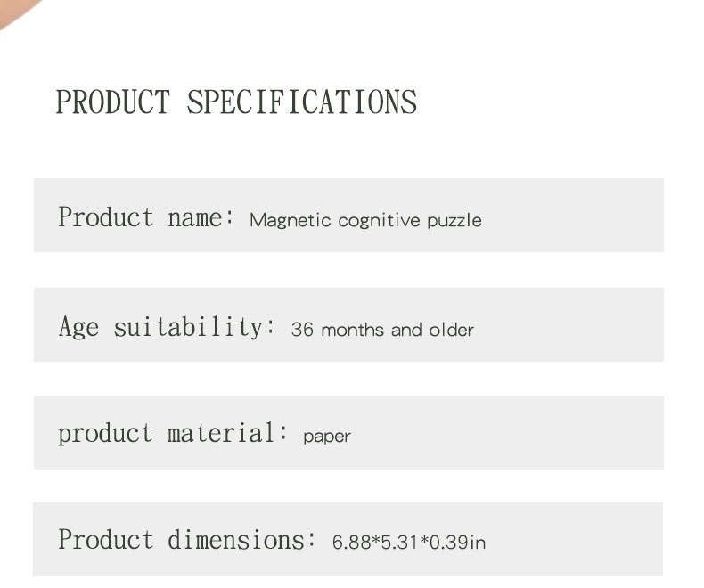Click the word 'material:' in the third row
The width and height of the screenshot is (704, 588).
pyautogui.click(x=229, y=434)
